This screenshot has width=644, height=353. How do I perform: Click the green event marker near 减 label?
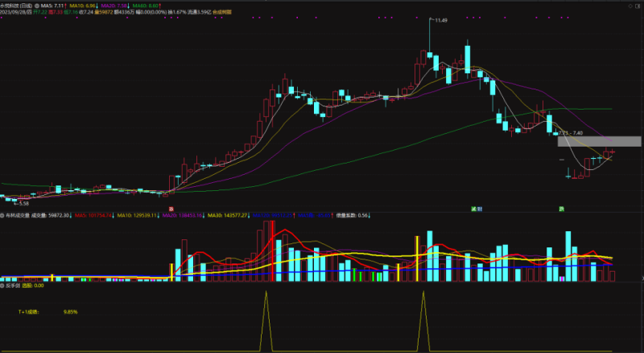[x=473, y=208]
